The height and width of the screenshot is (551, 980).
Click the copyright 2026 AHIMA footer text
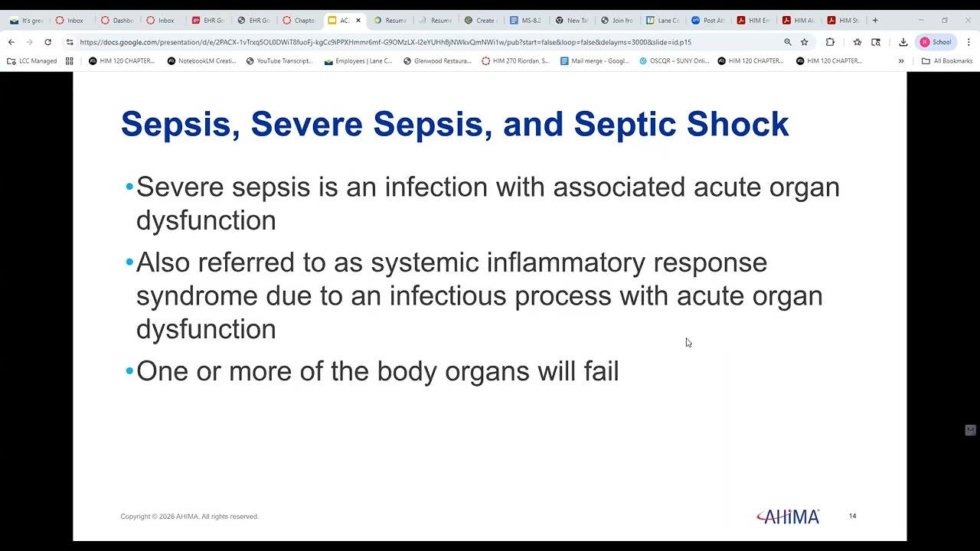pyautogui.click(x=189, y=517)
